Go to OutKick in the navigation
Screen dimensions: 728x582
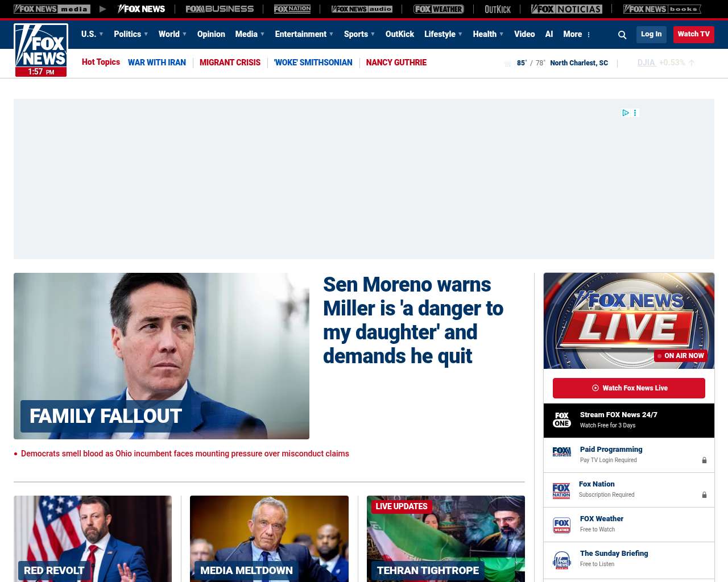[400, 34]
